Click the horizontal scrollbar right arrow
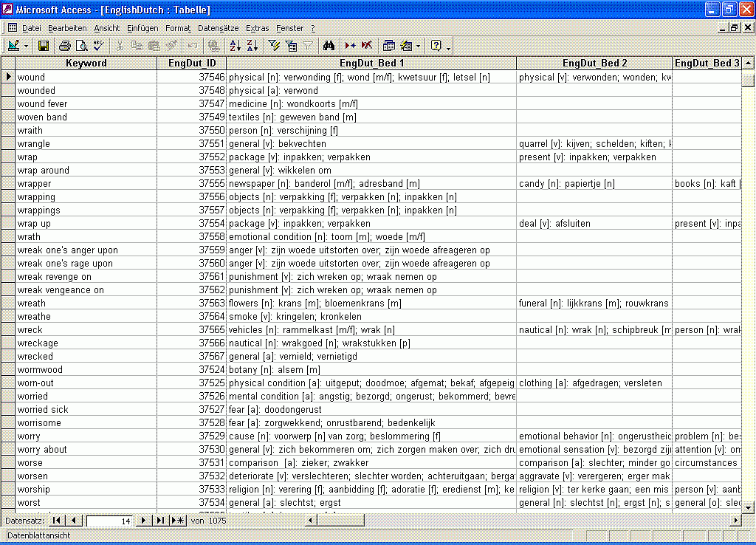This screenshot has width=756, height=545. [x=736, y=521]
